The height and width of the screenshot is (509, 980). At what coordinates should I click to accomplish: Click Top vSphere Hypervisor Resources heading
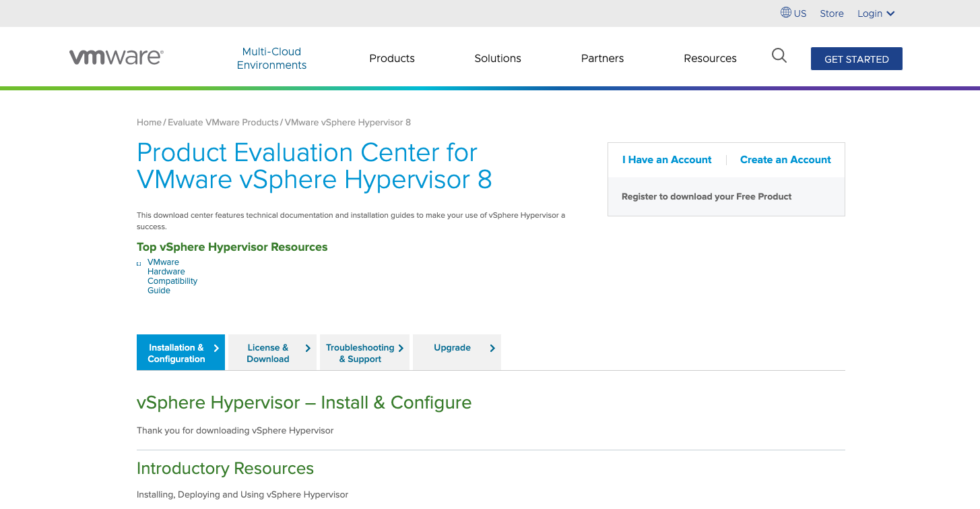tap(232, 247)
